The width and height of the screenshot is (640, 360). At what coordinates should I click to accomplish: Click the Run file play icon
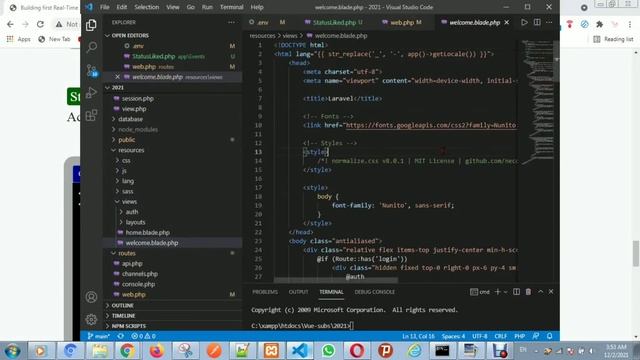coord(524,22)
